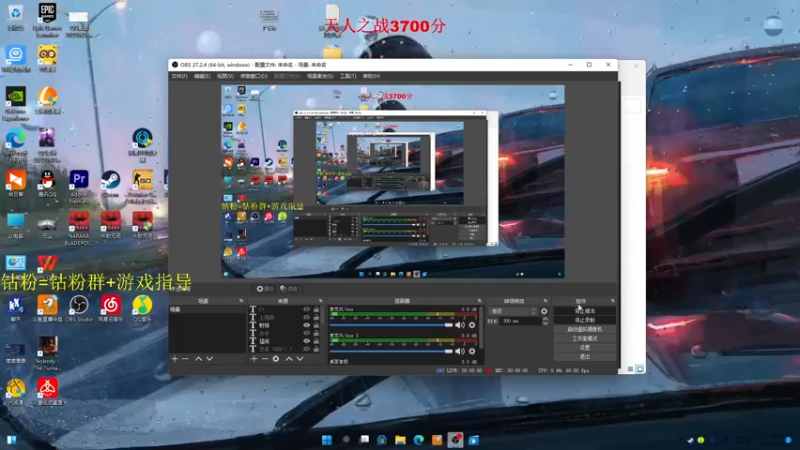Open Microsoft Edge desktop shortcut
This screenshot has width=800, height=450.
[x=15, y=145]
